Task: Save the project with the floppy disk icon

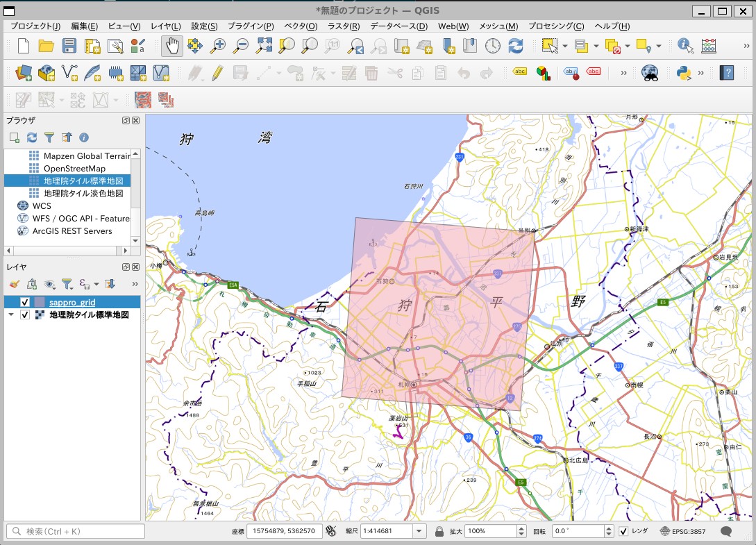Action: pos(69,47)
